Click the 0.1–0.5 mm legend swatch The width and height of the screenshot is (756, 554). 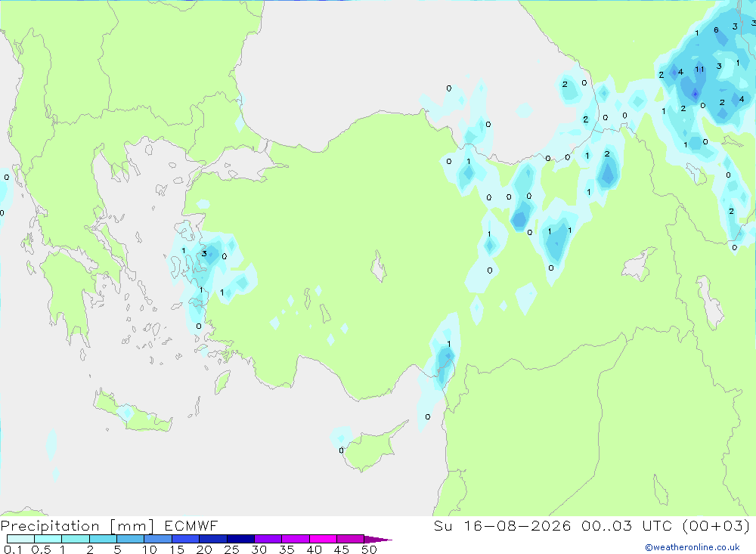coord(20,539)
